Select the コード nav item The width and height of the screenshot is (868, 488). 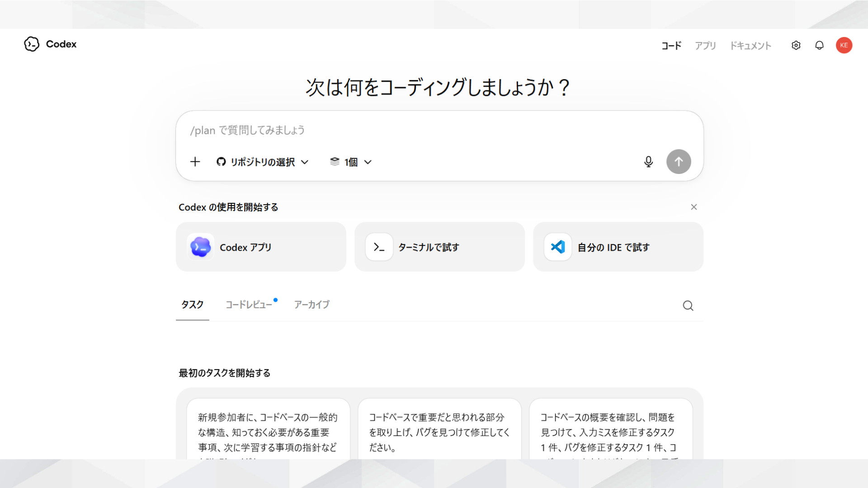click(671, 46)
